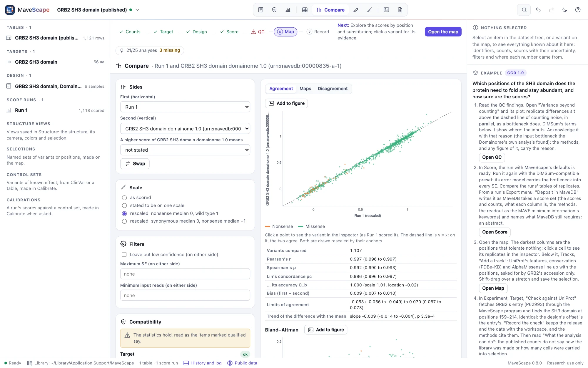The width and height of the screenshot is (588, 368).
Task: Open the 'not stated' higher-score meaning dropdown
Action: [185, 150]
